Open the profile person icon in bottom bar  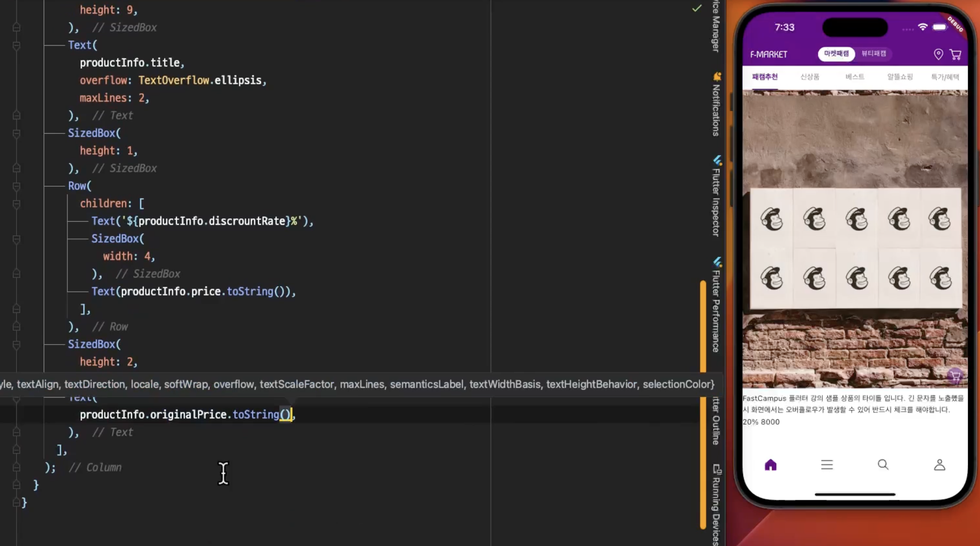[939, 465]
